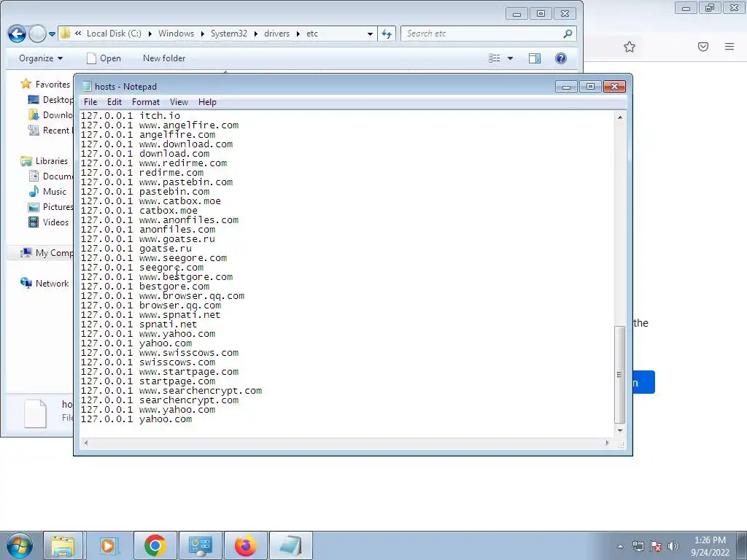Select Network in the navigation pane

[x=44, y=284]
